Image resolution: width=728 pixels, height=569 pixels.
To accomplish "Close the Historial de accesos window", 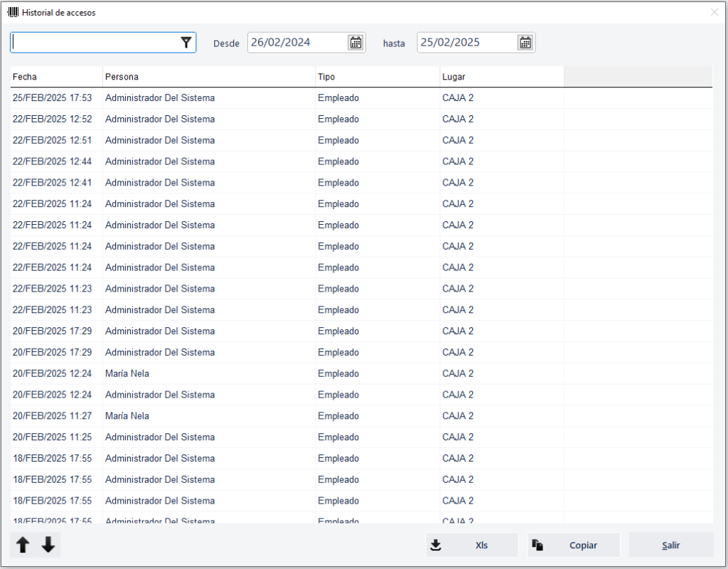I will click(714, 12).
